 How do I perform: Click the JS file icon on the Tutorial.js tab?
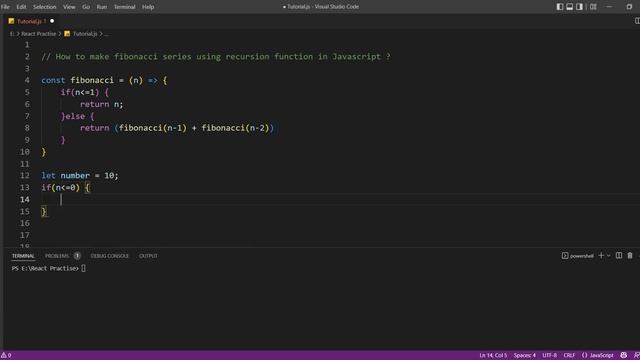point(11,21)
